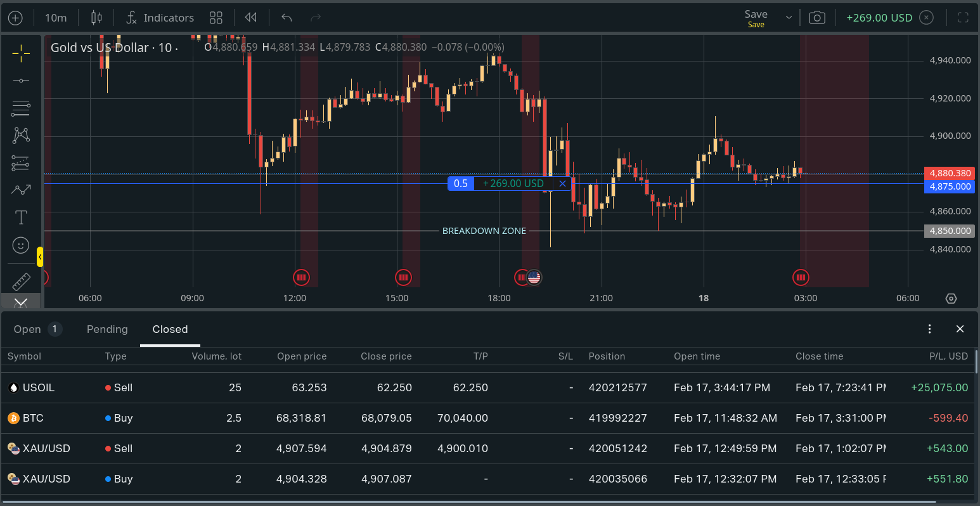Open the three-dot menu in positions panel

[929, 328]
